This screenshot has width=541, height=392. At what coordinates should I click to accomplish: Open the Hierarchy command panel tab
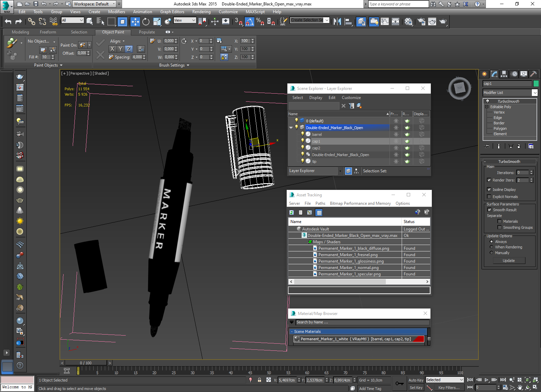pyautogui.click(x=504, y=74)
